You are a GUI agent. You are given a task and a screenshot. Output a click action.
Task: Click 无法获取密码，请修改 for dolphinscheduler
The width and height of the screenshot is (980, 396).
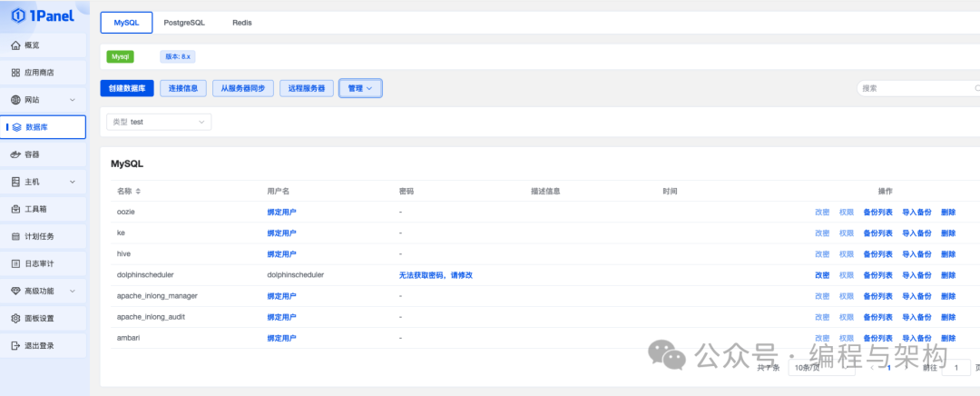pos(436,274)
